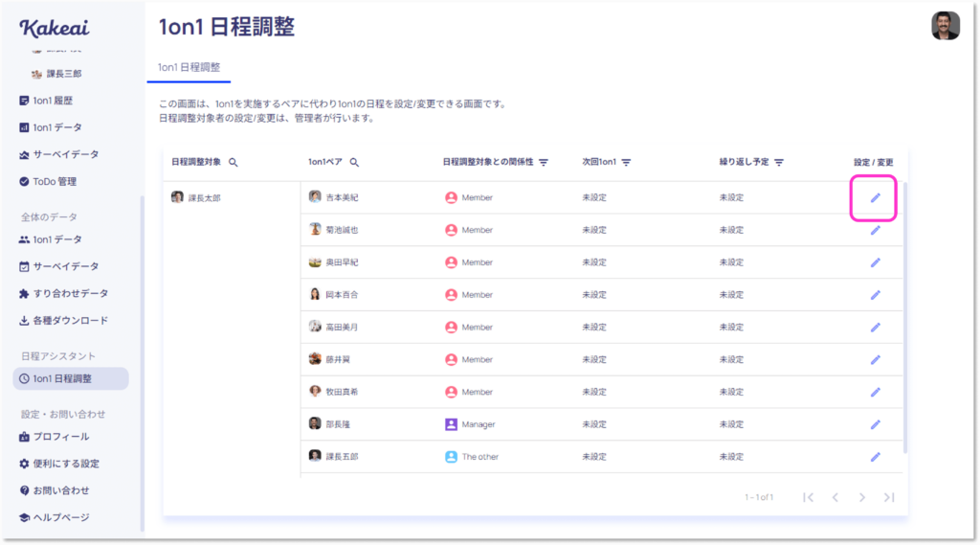980x545 pixels.
Task: Go to the next page arrow
Action: point(862,497)
